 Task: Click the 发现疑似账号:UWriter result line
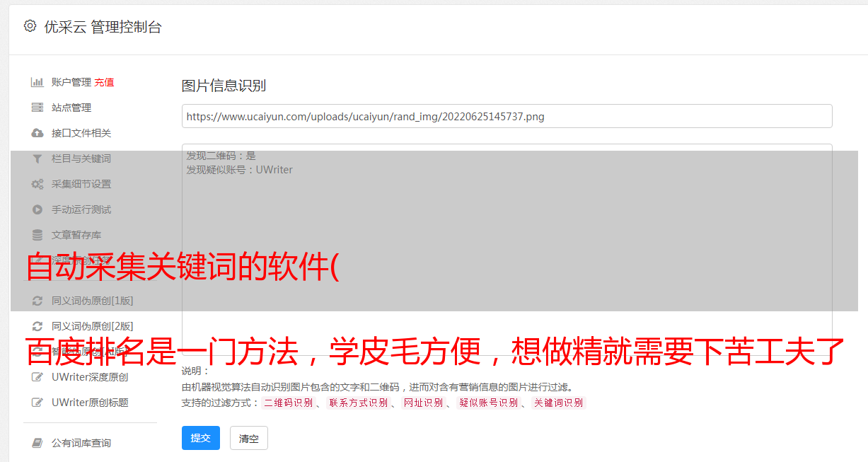click(239, 170)
